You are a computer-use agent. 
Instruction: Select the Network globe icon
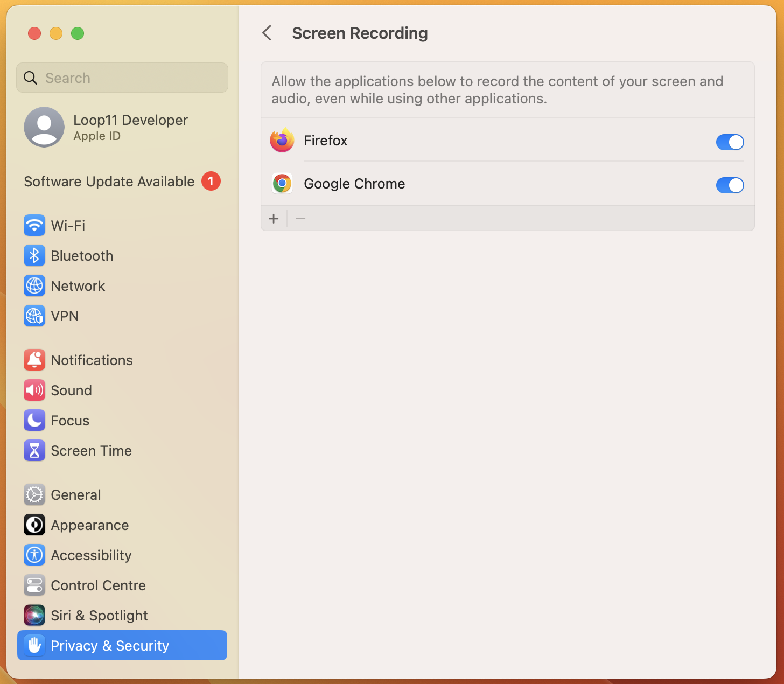tap(34, 285)
